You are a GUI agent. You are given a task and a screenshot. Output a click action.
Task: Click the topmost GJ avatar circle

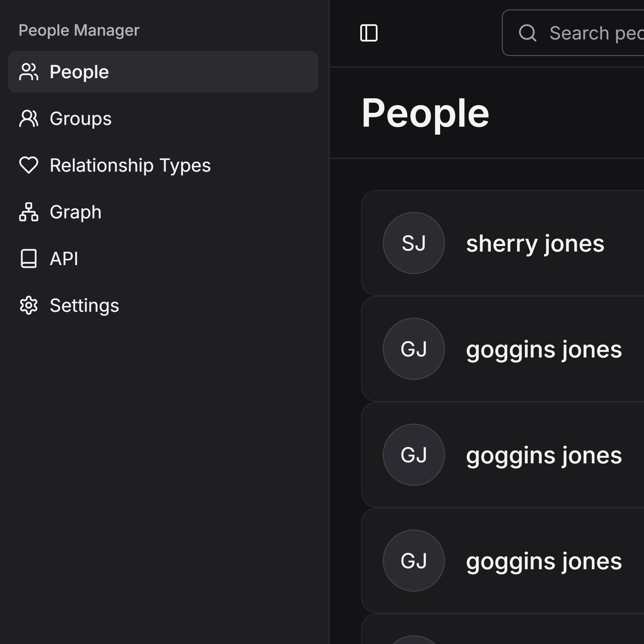coord(414,349)
